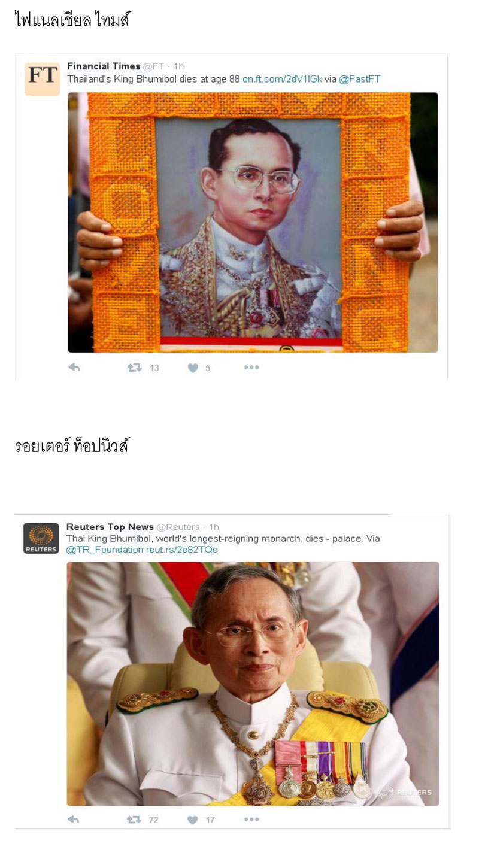Retweet the Financial Times tweet
This screenshot has height=868, width=479.
tap(135, 368)
